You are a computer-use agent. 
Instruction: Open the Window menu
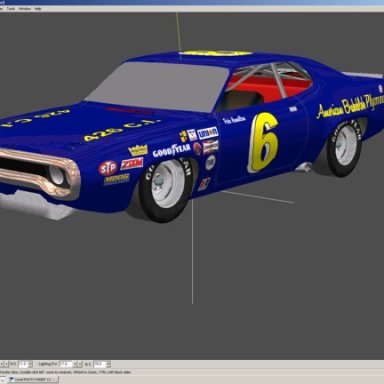[x=25, y=9]
